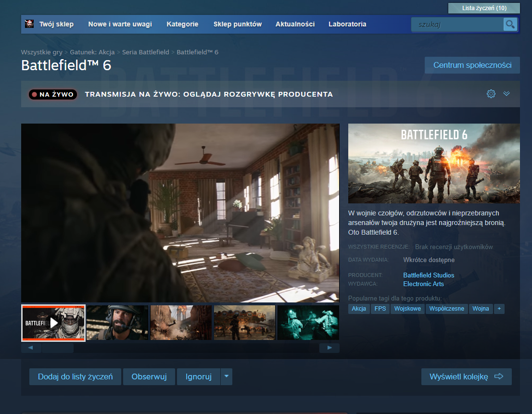
Task: Click the Lista życzeń (10) button
Action: point(484,8)
